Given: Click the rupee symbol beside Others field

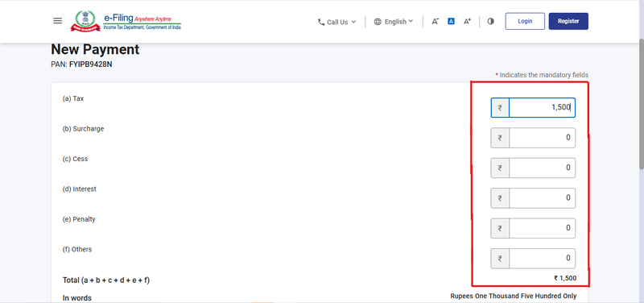Looking at the screenshot, I should tap(500, 258).
